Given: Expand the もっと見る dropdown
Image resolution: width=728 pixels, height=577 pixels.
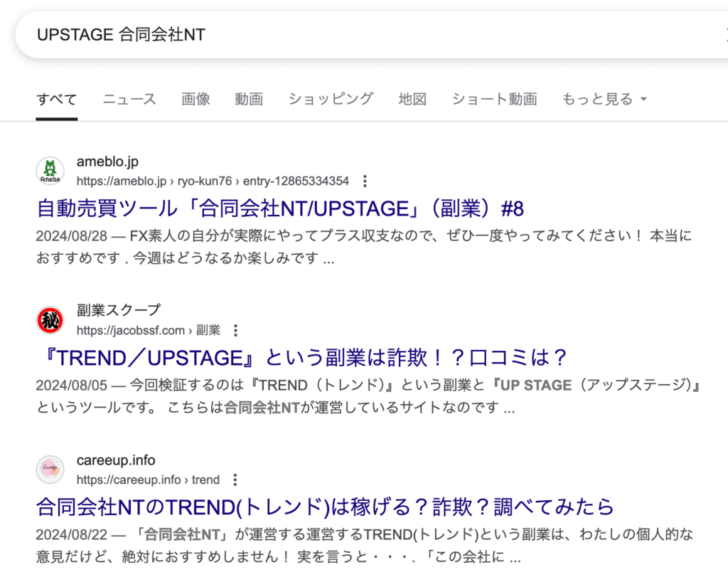Looking at the screenshot, I should tap(604, 99).
